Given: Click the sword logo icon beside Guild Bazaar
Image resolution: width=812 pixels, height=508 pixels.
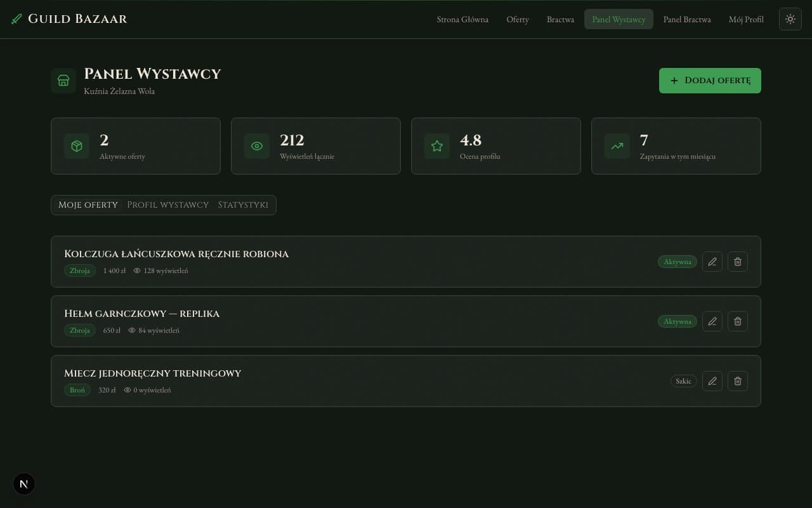Looking at the screenshot, I should pyautogui.click(x=16, y=19).
